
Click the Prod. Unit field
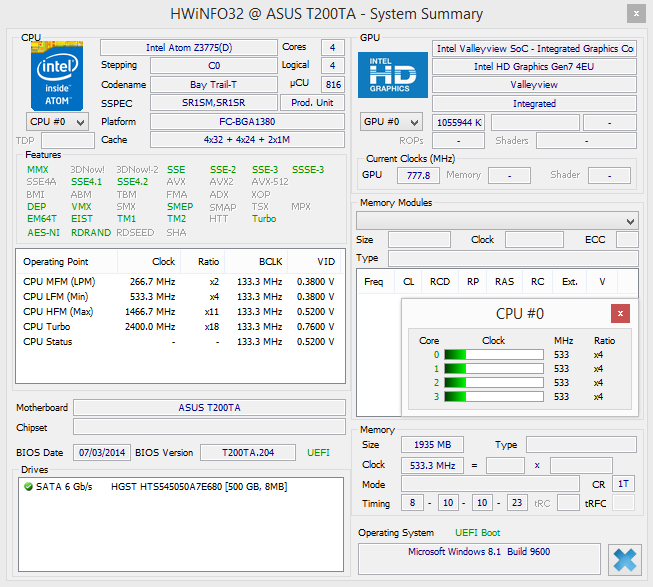pyautogui.click(x=312, y=103)
